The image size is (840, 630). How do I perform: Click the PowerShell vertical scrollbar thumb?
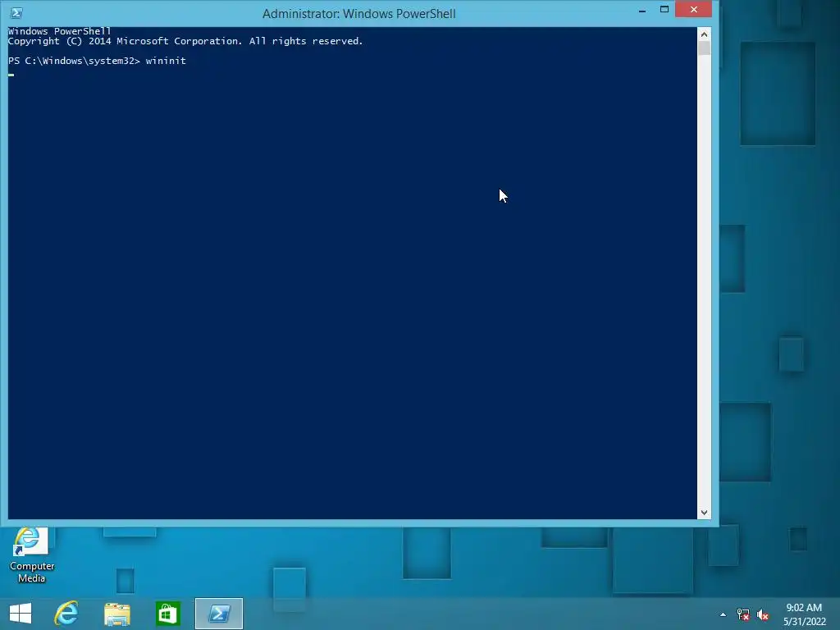click(x=704, y=48)
